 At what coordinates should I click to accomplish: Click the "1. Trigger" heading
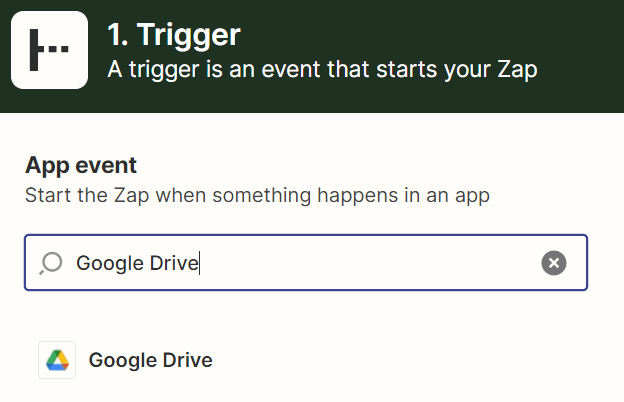click(174, 36)
